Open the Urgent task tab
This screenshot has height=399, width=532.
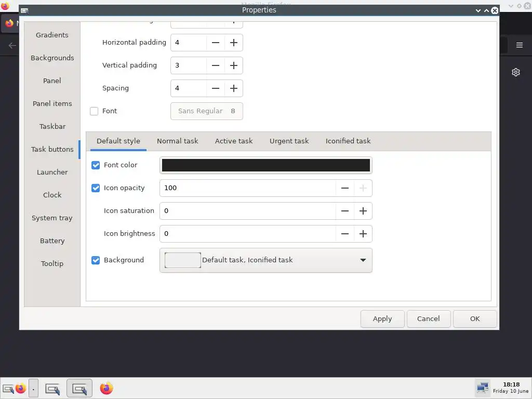click(x=289, y=141)
